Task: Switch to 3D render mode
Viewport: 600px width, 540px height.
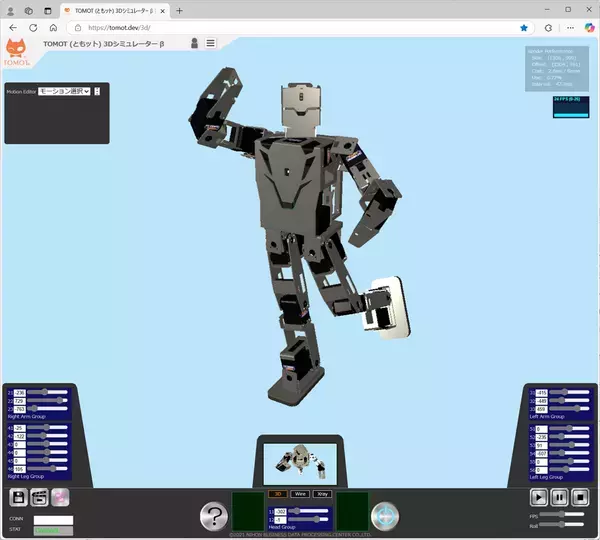Action: [x=279, y=494]
